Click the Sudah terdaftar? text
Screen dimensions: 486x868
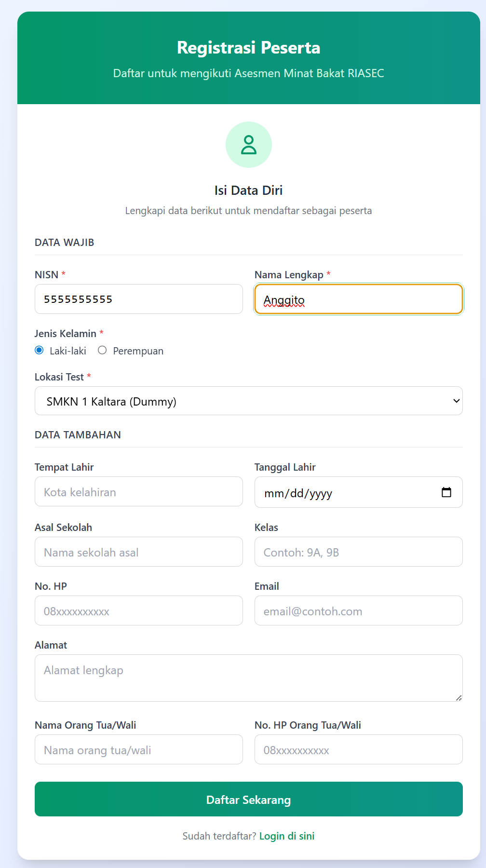tap(219, 836)
